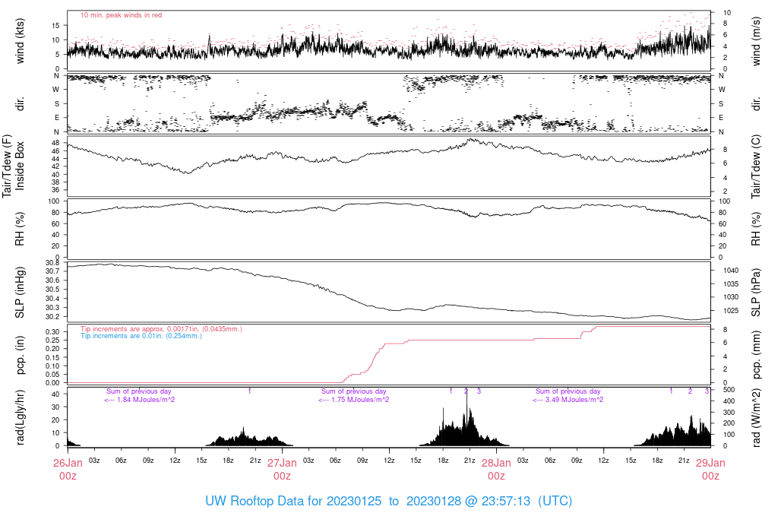The width and height of the screenshot is (778, 532).
Task: Click the '48' Fahrenheit temperature tick
Action: click(x=55, y=143)
